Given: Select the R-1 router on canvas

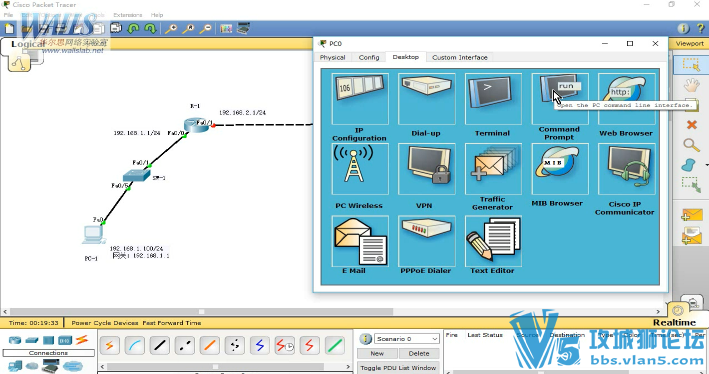Looking at the screenshot, I should point(197,125).
